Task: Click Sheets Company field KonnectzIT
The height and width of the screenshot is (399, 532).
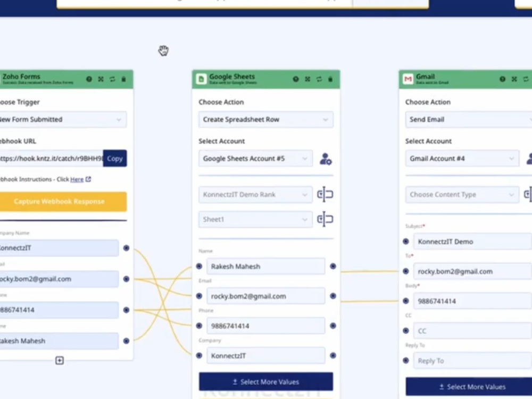Action: pos(265,355)
